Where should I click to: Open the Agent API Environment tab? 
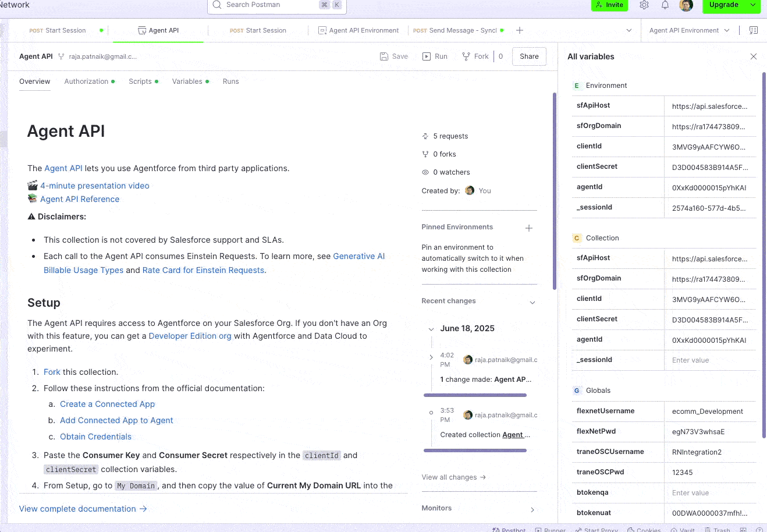click(358, 30)
